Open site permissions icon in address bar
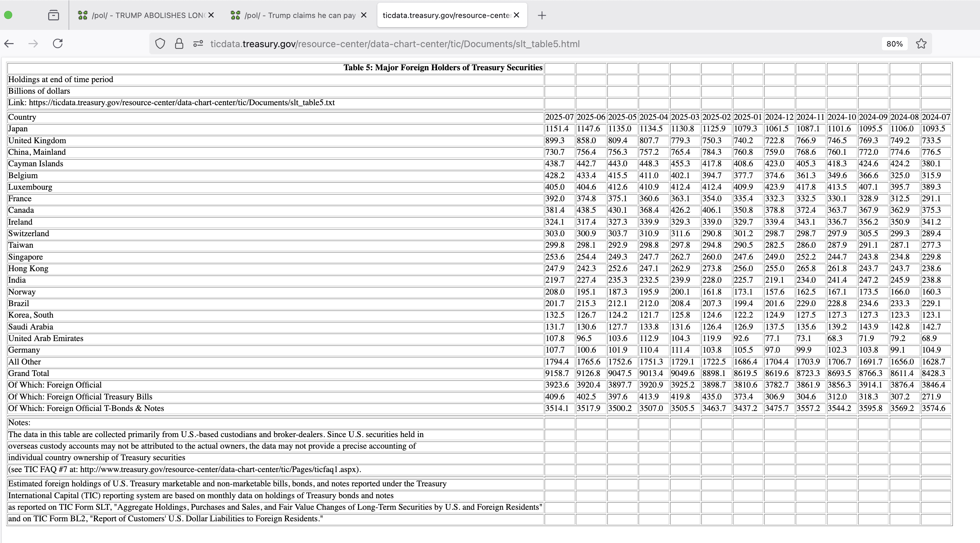This screenshot has height=543, width=980. (198, 44)
